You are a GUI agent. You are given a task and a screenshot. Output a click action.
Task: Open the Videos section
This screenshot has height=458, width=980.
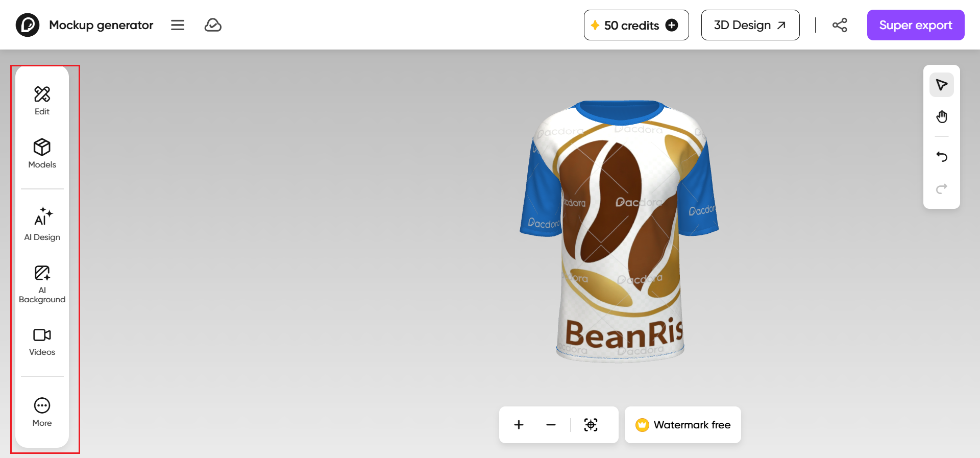pos(42,342)
